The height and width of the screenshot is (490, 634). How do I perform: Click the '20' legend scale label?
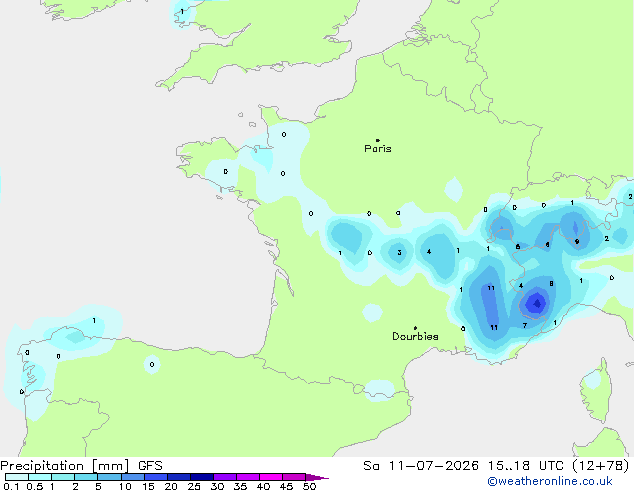(x=171, y=486)
